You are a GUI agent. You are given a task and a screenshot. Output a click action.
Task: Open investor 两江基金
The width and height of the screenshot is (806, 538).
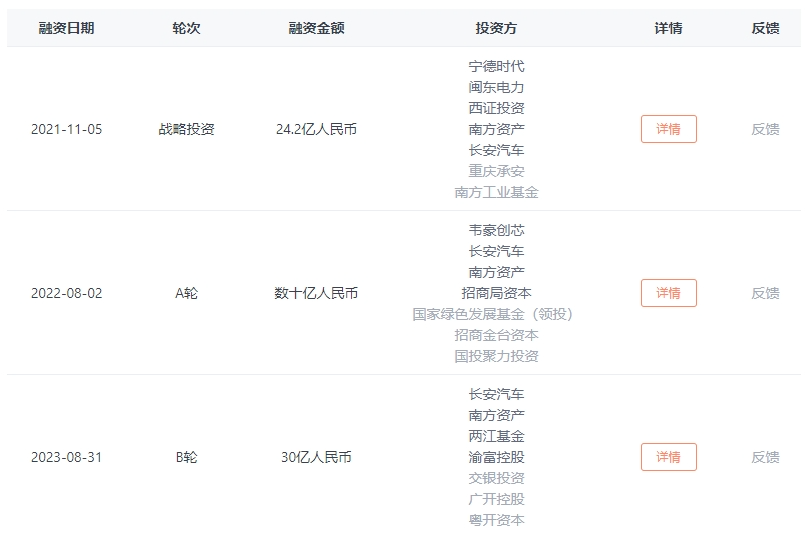pos(496,436)
